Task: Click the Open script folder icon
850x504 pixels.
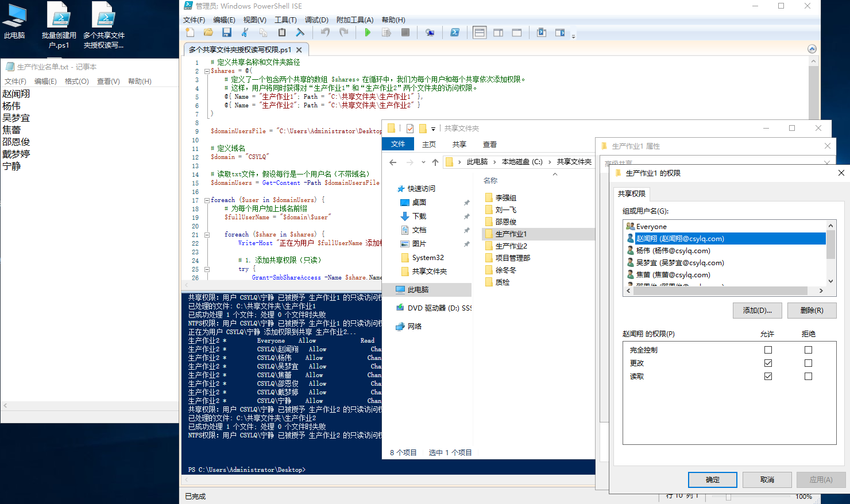Action: tap(208, 33)
